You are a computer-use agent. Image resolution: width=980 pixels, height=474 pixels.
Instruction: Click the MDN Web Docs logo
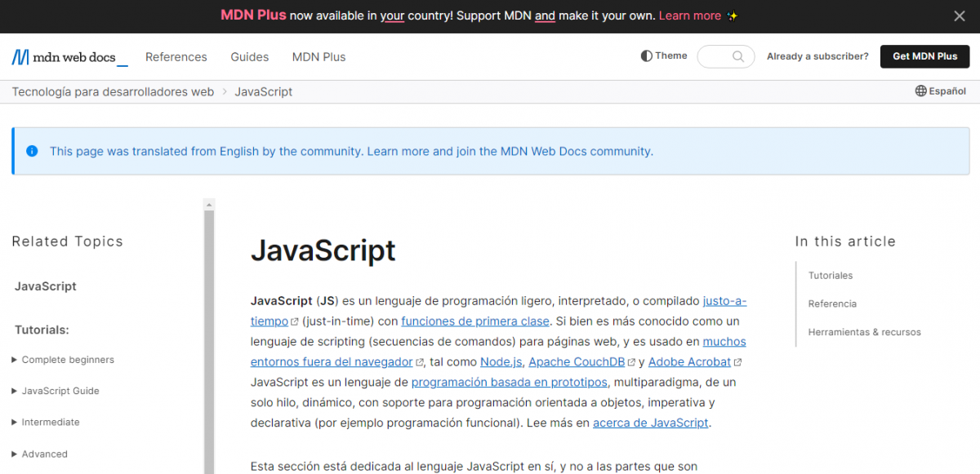(x=69, y=57)
